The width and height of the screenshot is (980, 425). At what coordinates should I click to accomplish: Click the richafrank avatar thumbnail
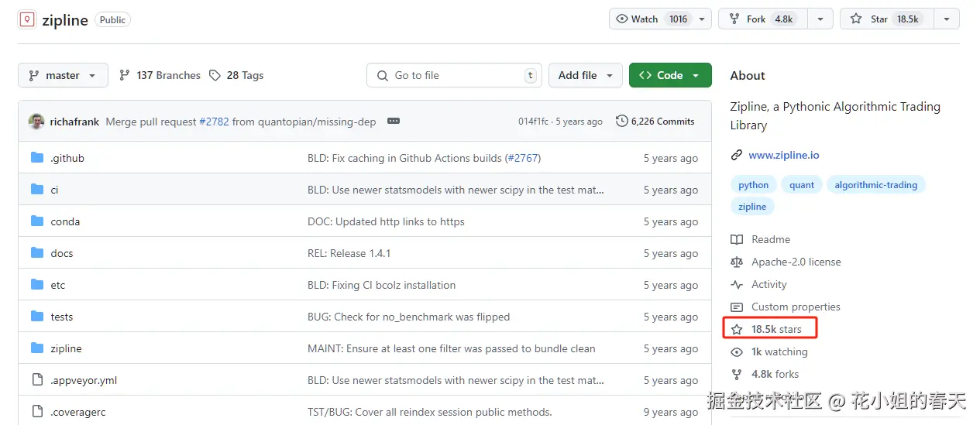pos(36,122)
